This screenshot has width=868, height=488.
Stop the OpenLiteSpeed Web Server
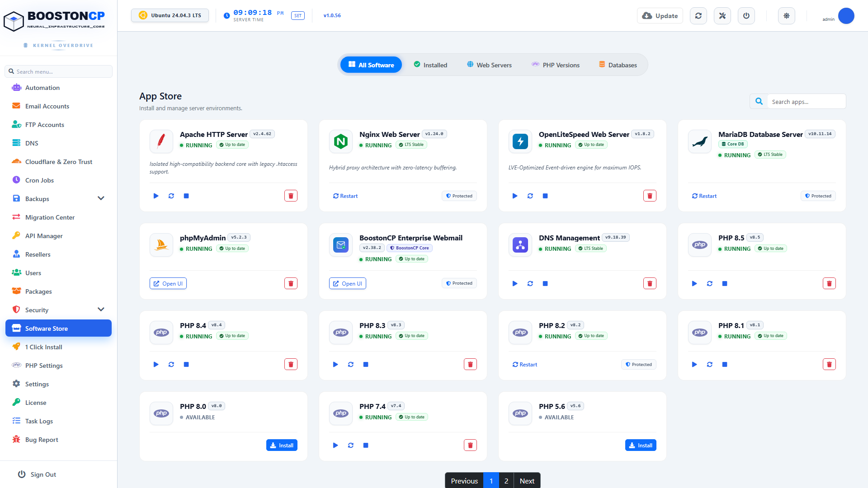(545, 196)
